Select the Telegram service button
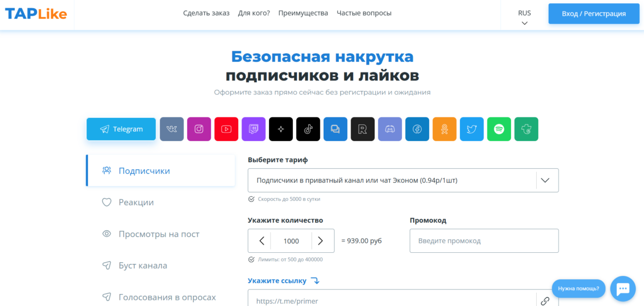This screenshot has width=644, height=306. tap(121, 129)
